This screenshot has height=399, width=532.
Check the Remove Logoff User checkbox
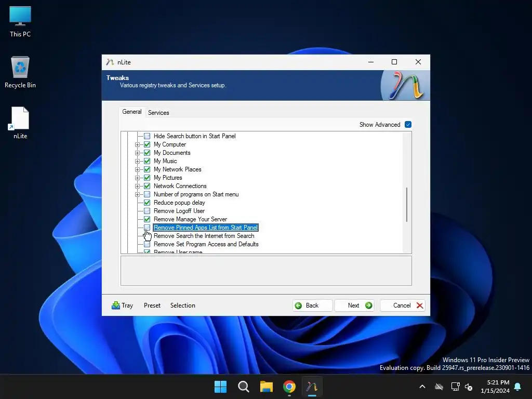click(147, 211)
